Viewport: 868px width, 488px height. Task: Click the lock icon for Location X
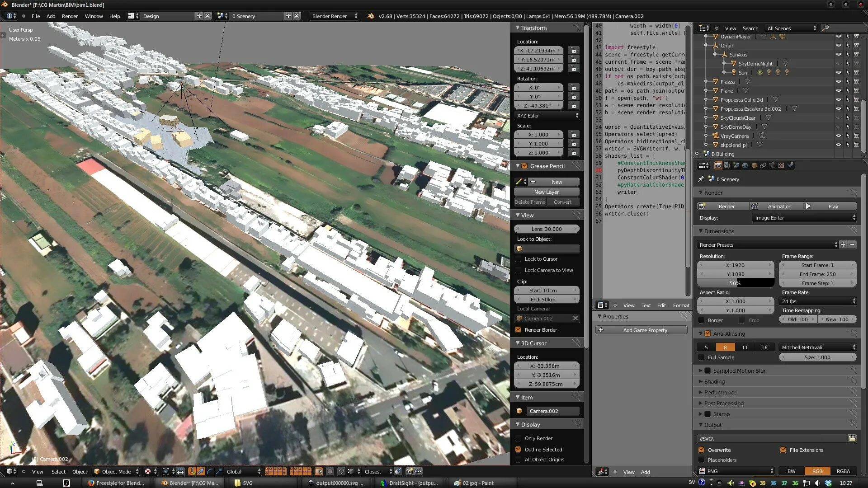(x=574, y=51)
